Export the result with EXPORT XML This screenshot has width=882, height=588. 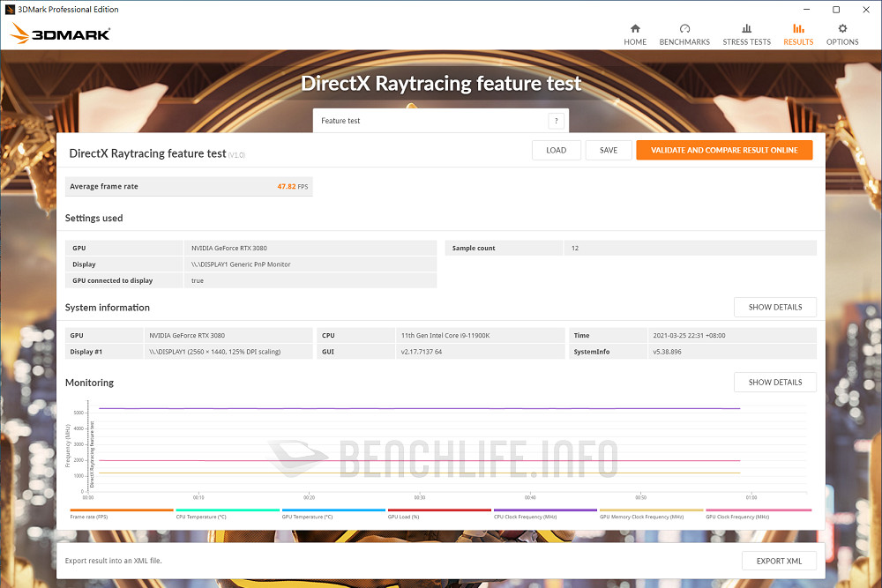coord(779,561)
